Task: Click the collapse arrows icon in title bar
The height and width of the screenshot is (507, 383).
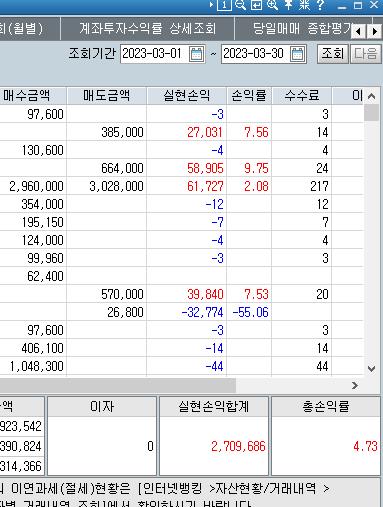Action: 304,5
